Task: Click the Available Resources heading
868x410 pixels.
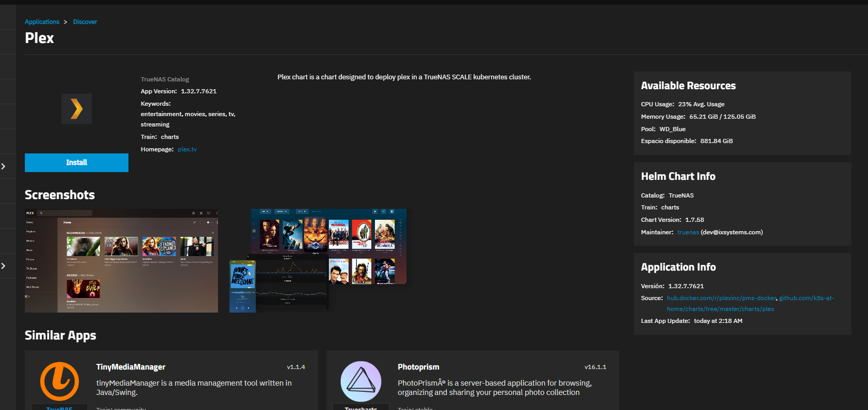Action: (x=688, y=86)
